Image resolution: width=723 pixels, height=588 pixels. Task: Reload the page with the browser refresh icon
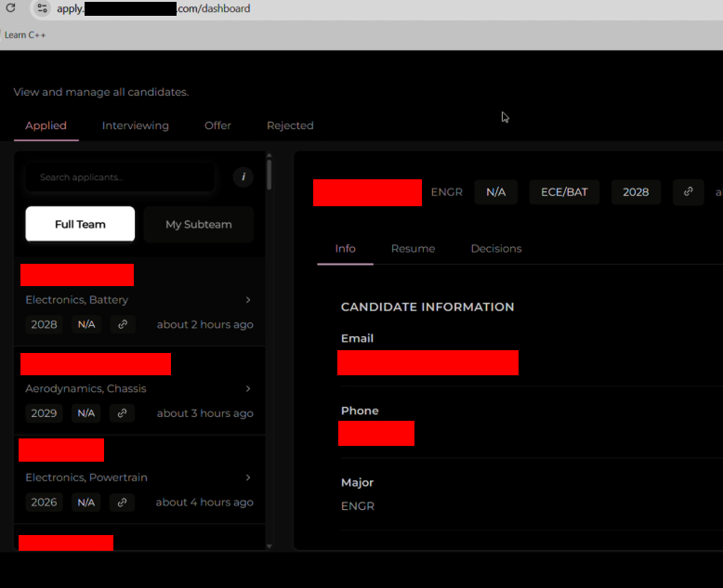10,7
